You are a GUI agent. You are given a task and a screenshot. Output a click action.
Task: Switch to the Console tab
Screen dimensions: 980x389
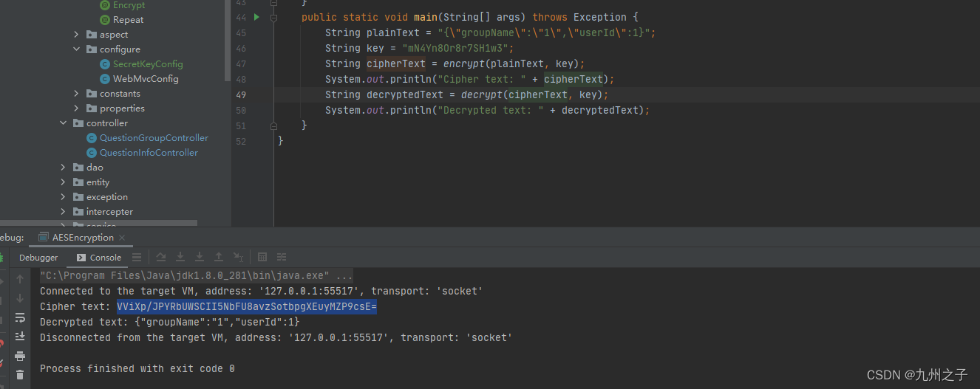[x=99, y=258]
